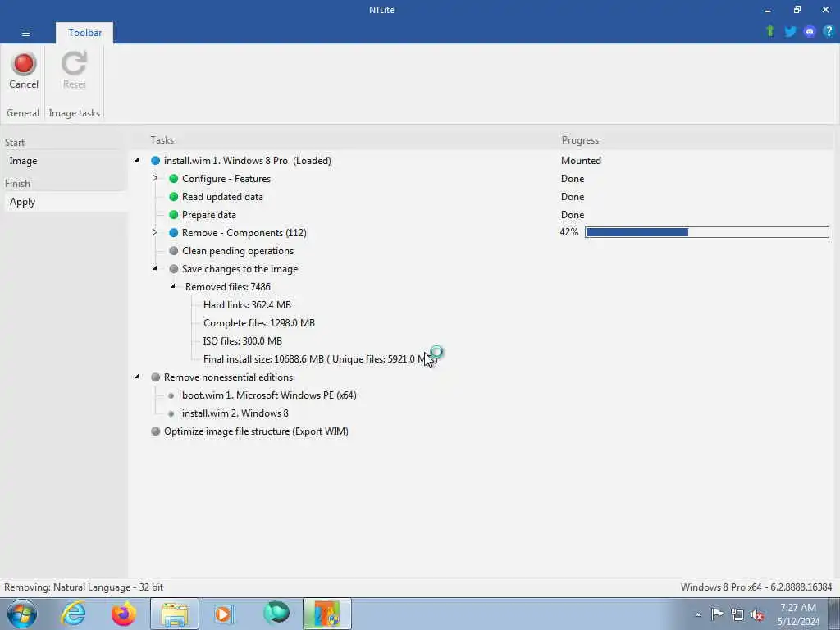This screenshot has height=630, width=840.
Task: Collapse the Save changes to the image node
Action: click(155, 268)
